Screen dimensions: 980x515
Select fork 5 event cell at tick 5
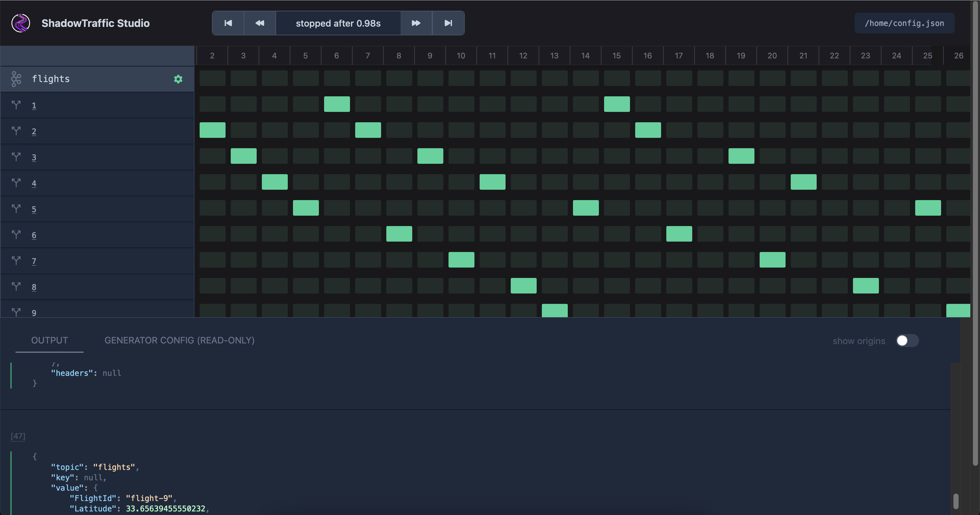(306, 208)
